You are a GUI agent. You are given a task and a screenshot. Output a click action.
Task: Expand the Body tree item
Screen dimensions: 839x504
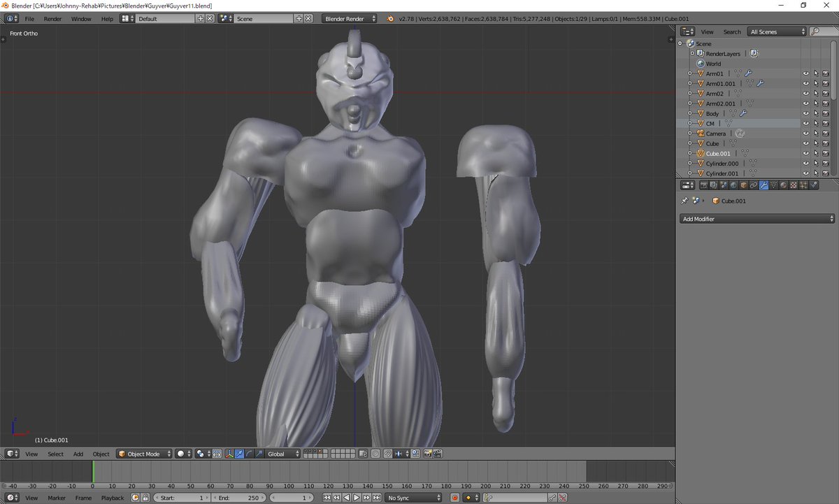(690, 113)
